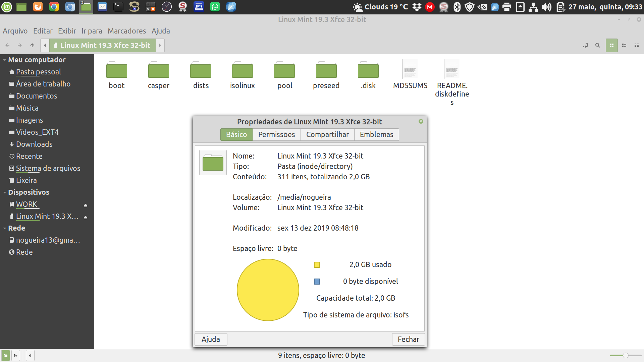Click the Ajuda button in Properties
The height and width of the screenshot is (362, 644).
(211, 339)
